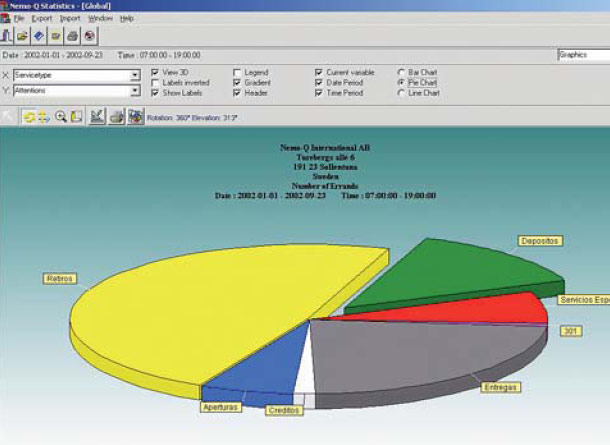Select the magnifier zoom tool
This screenshot has width=610, height=445.
61,116
